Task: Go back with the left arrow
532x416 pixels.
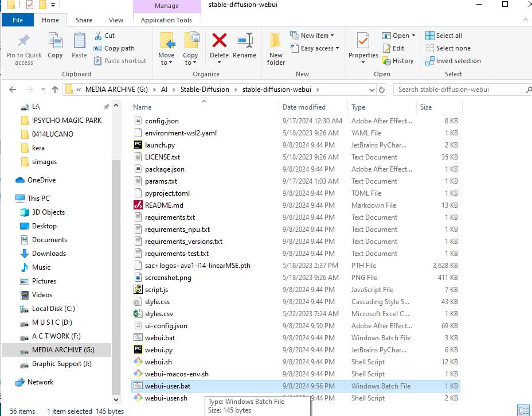Action: [13, 90]
